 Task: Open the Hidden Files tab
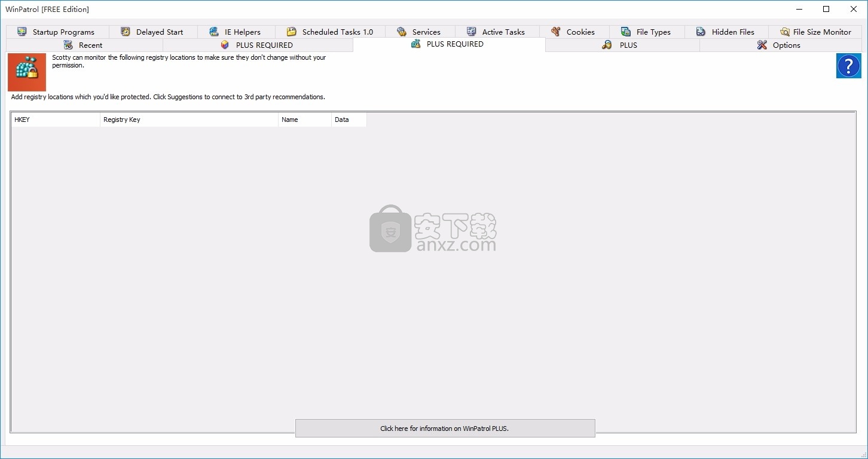coord(727,32)
